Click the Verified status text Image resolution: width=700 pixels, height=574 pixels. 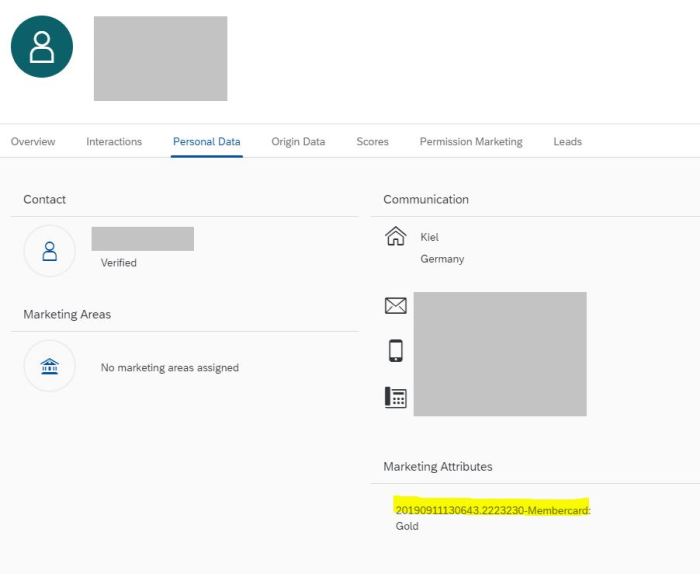[119, 263]
